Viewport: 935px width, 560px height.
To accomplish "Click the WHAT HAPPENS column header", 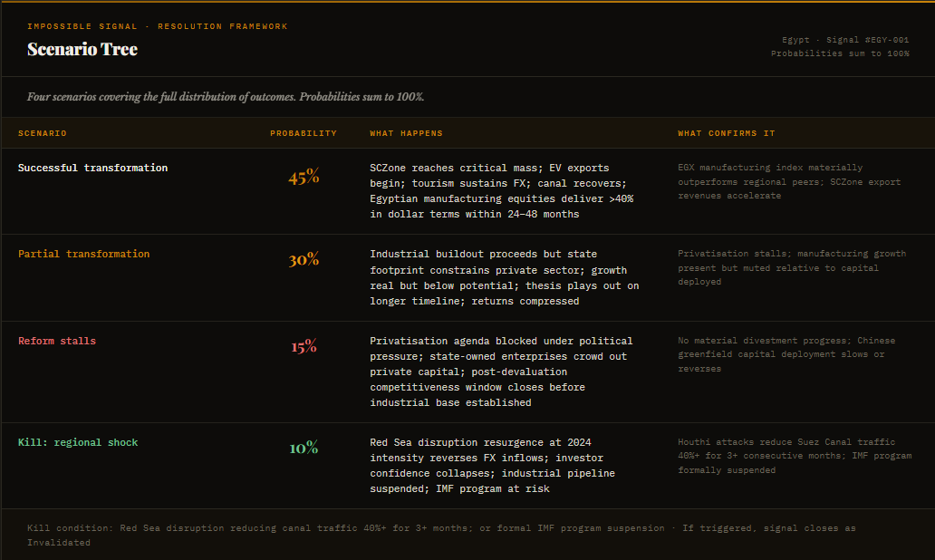I will click(x=406, y=133).
